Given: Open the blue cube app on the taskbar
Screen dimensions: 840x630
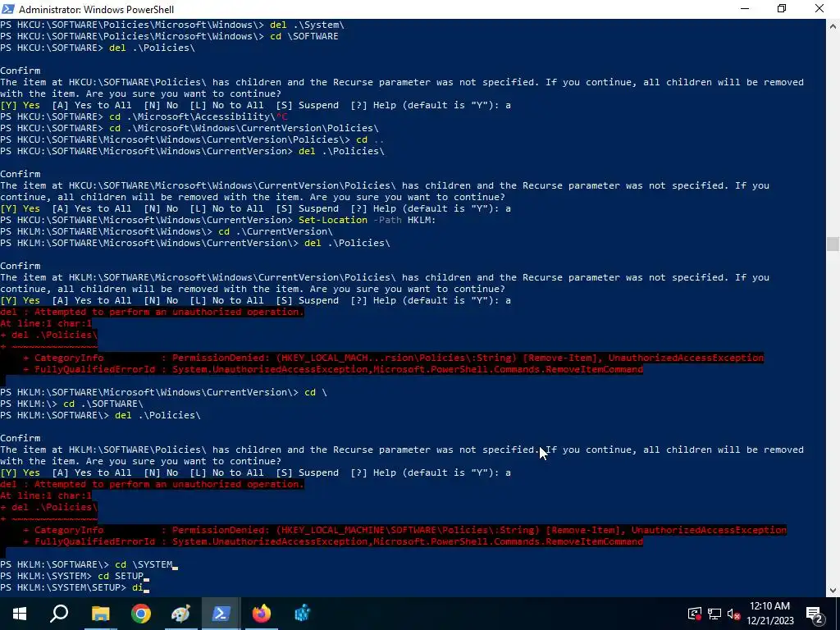Looking at the screenshot, I should point(302,614).
